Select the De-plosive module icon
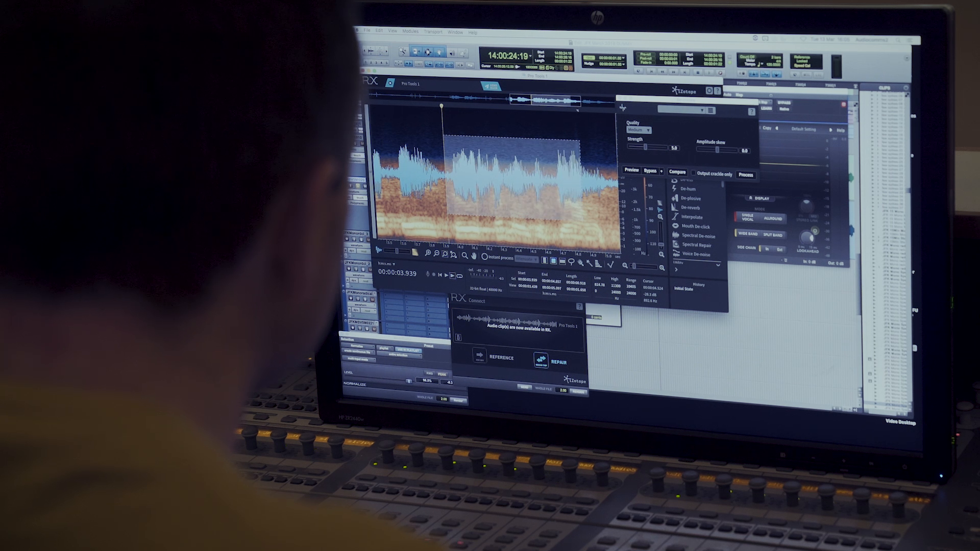980x551 pixels. [675, 198]
